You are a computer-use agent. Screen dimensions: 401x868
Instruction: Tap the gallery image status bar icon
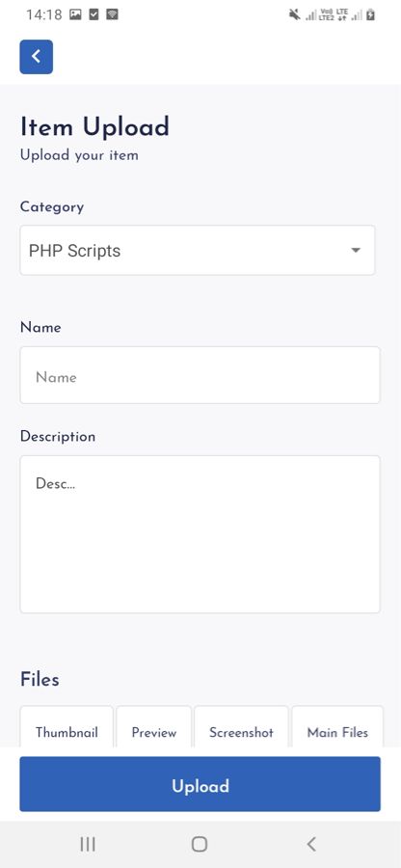76,14
